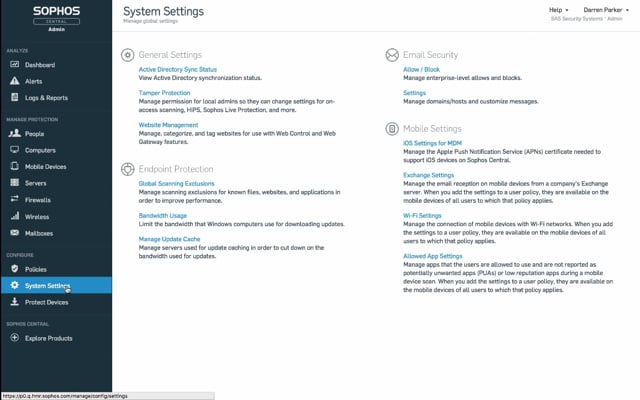Click the Wireless signal icon

click(14, 216)
